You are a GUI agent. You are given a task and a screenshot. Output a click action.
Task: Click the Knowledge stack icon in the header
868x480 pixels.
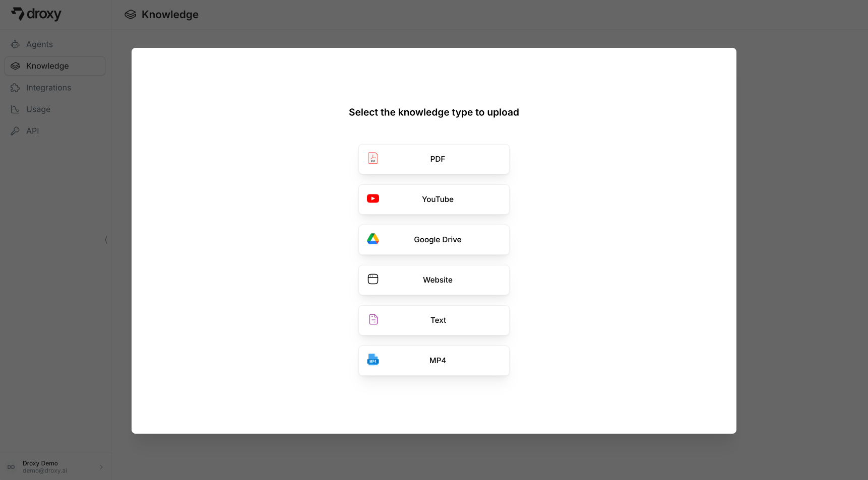[131, 14]
